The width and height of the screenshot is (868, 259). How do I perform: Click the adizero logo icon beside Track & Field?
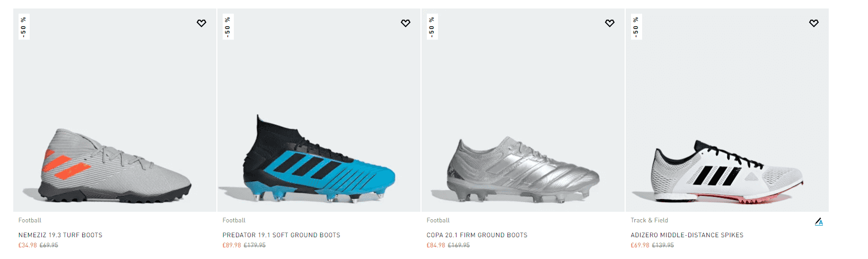point(819,222)
